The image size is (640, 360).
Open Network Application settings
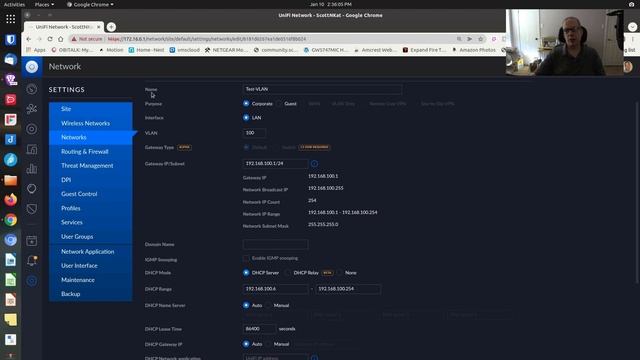91,251
